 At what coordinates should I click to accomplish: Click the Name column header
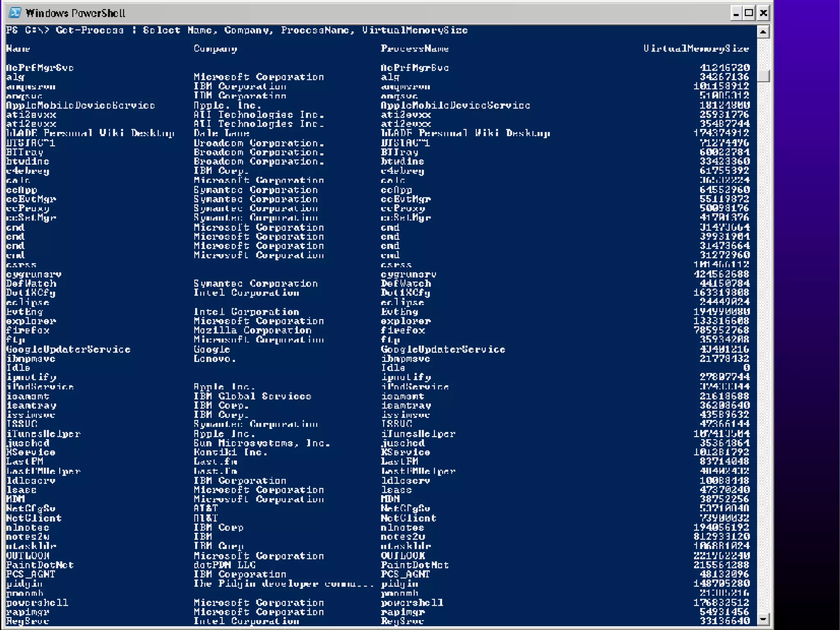point(18,49)
